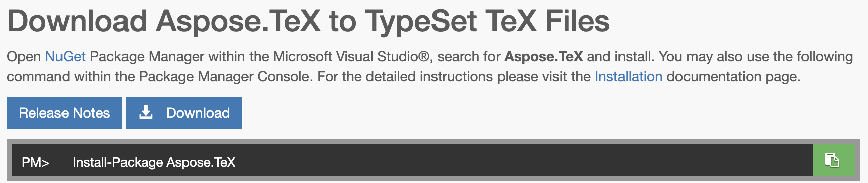Copy the install command with clipboard icon
Screen dimensions: 868x183
tap(834, 160)
